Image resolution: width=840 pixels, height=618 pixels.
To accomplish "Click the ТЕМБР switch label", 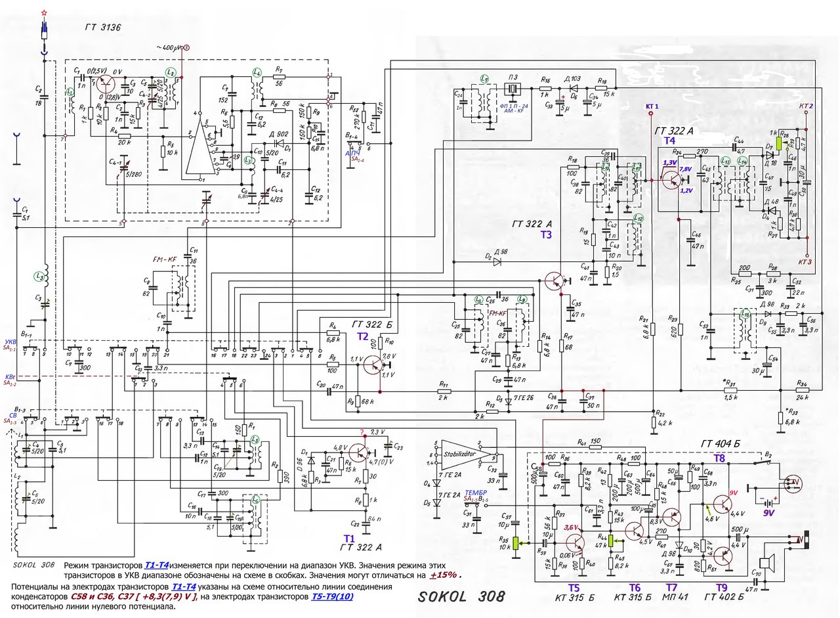I will (474, 493).
